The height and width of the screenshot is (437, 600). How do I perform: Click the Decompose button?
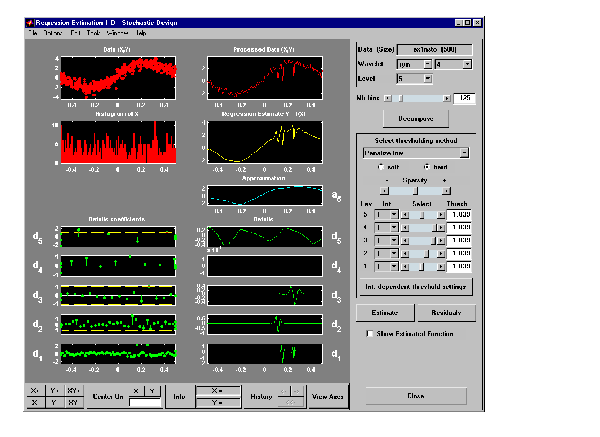[416, 117]
